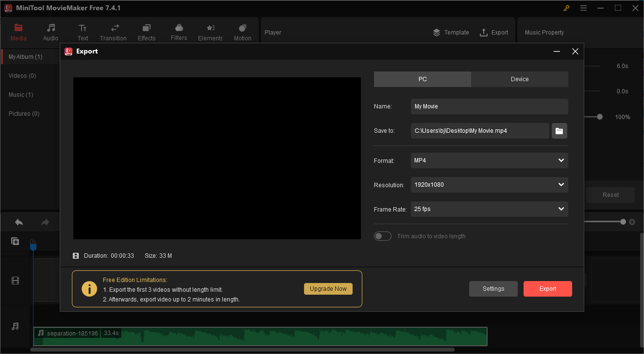Click the Free Edition Limitations heading
Viewport: 644px width, 354px height.
tap(135, 280)
